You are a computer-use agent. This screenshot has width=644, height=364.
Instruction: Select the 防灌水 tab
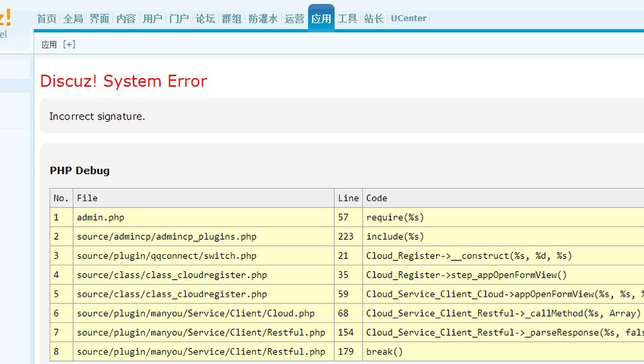coord(263,19)
